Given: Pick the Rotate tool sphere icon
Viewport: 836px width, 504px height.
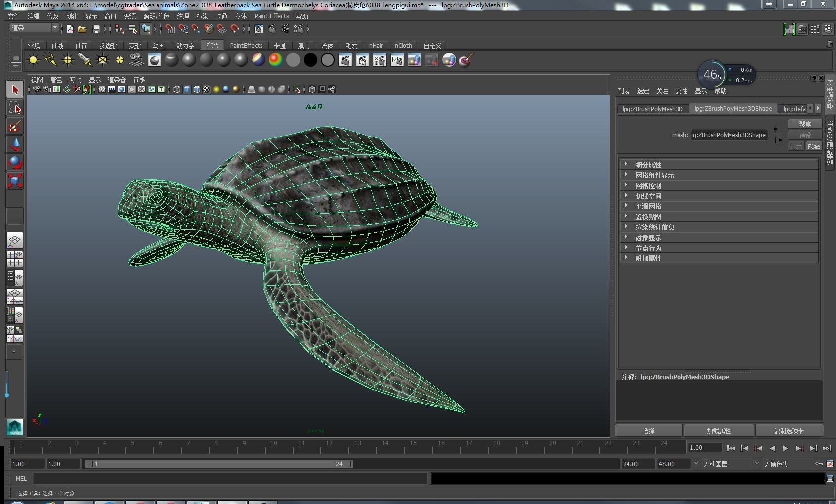Looking at the screenshot, I should pyautogui.click(x=15, y=162).
